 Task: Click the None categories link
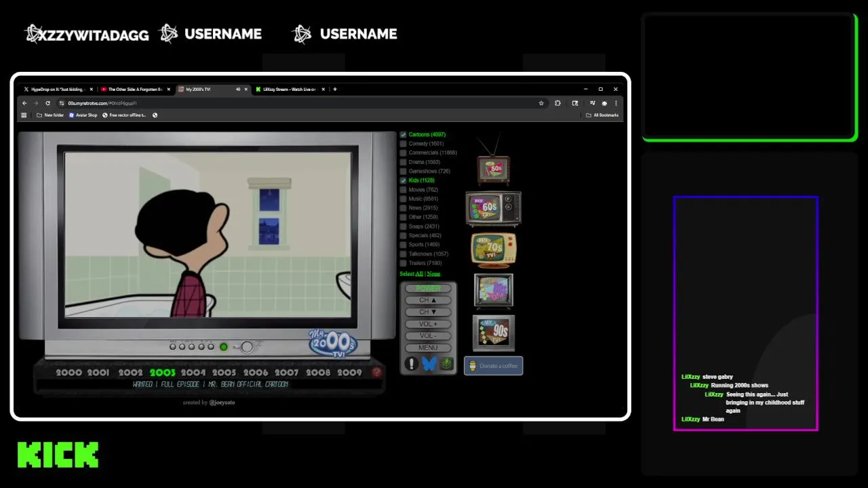coord(433,274)
